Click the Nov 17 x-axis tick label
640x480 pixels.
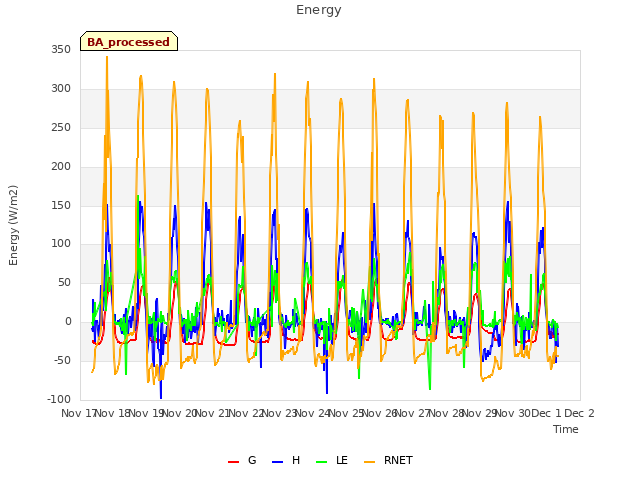pyautogui.click(x=78, y=413)
